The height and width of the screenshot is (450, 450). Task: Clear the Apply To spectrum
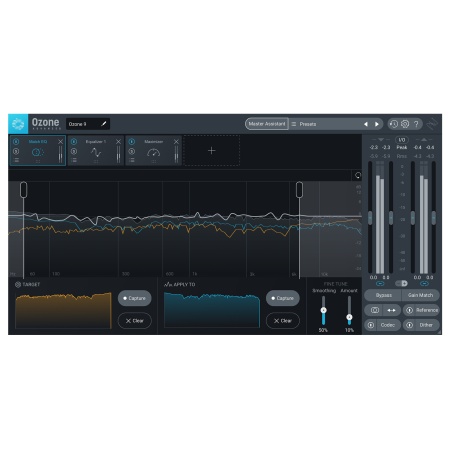(x=282, y=321)
